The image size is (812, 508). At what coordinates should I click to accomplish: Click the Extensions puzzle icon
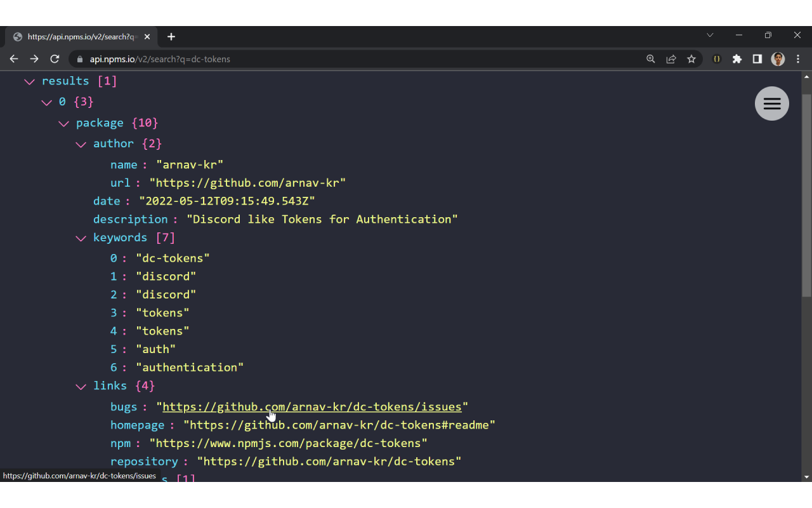737,58
